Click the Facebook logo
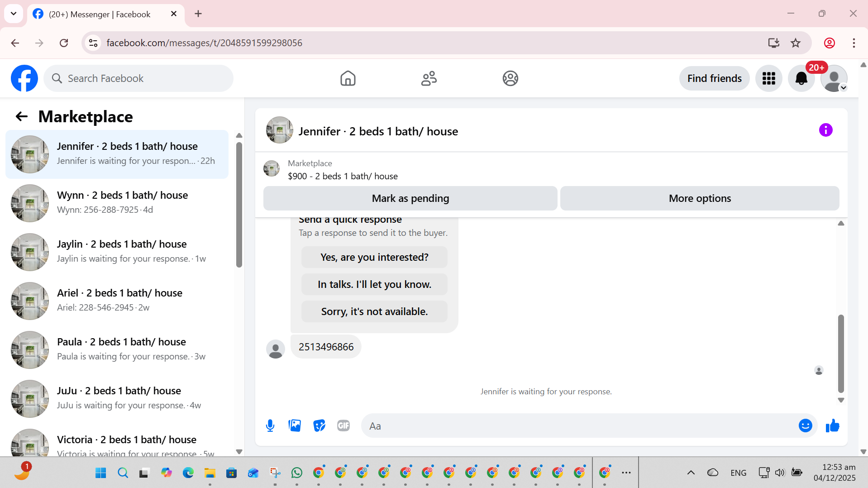This screenshot has height=488, width=868. point(24,78)
